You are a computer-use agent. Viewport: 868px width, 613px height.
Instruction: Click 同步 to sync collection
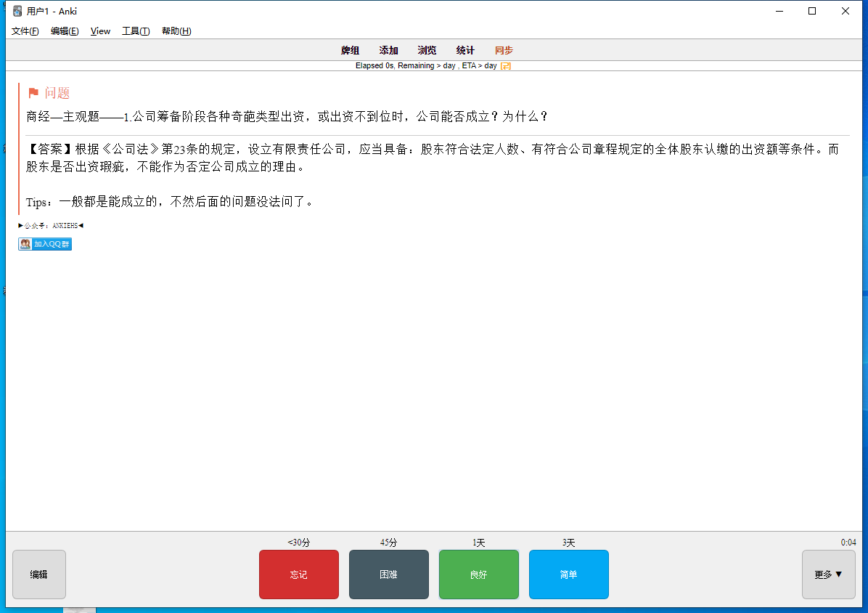[504, 50]
